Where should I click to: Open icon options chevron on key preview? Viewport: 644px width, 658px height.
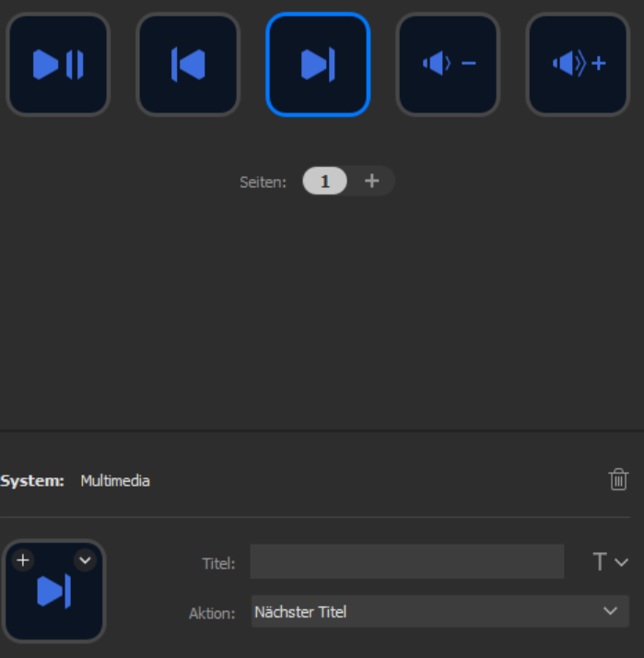(x=85, y=560)
